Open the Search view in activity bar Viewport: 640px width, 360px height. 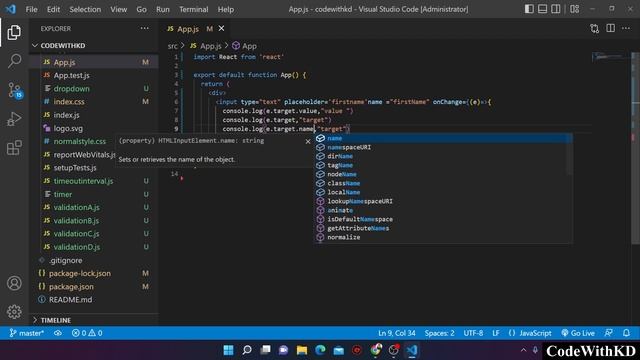14,61
